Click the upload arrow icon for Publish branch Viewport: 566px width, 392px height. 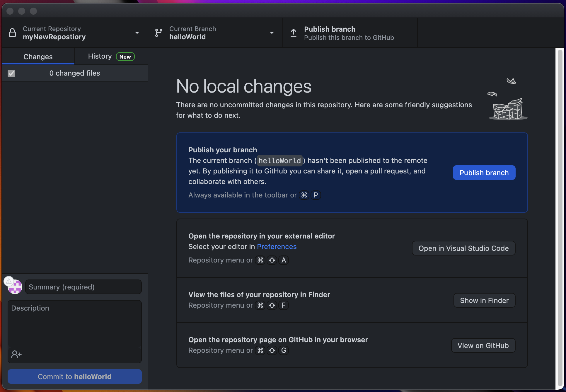click(x=293, y=33)
